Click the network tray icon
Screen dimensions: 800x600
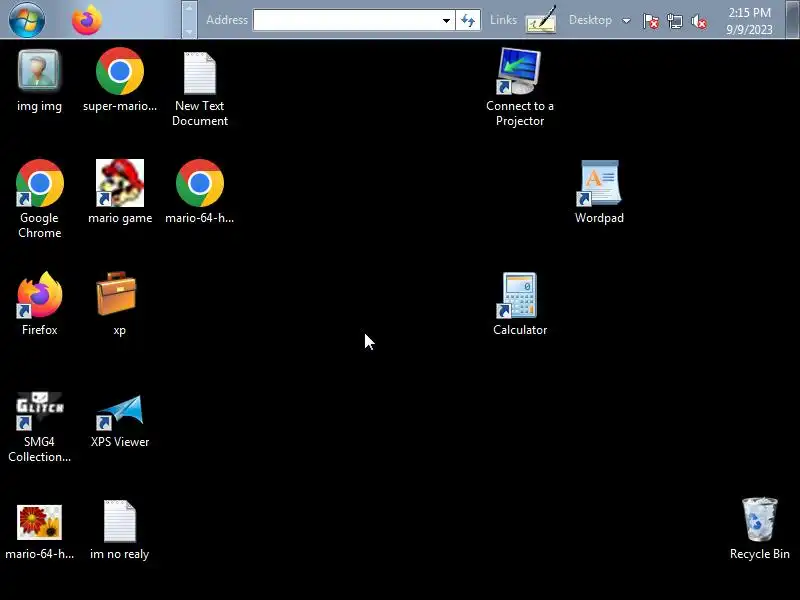pos(674,21)
